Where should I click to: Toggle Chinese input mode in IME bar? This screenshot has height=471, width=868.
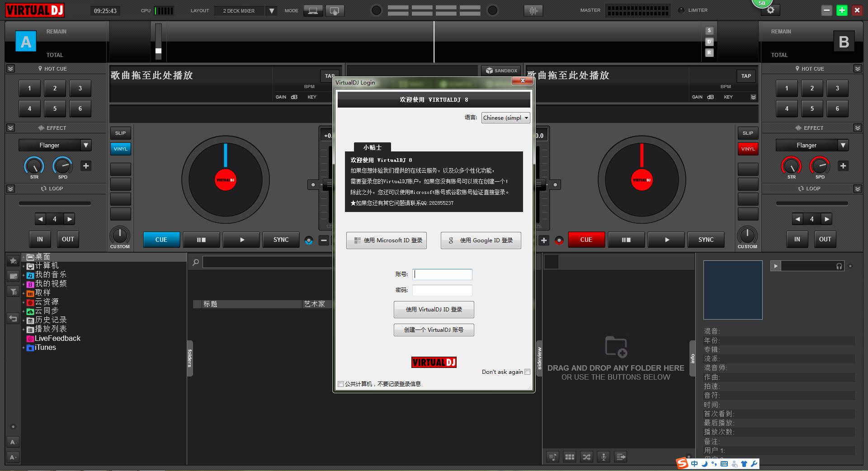(x=694, y=464)
